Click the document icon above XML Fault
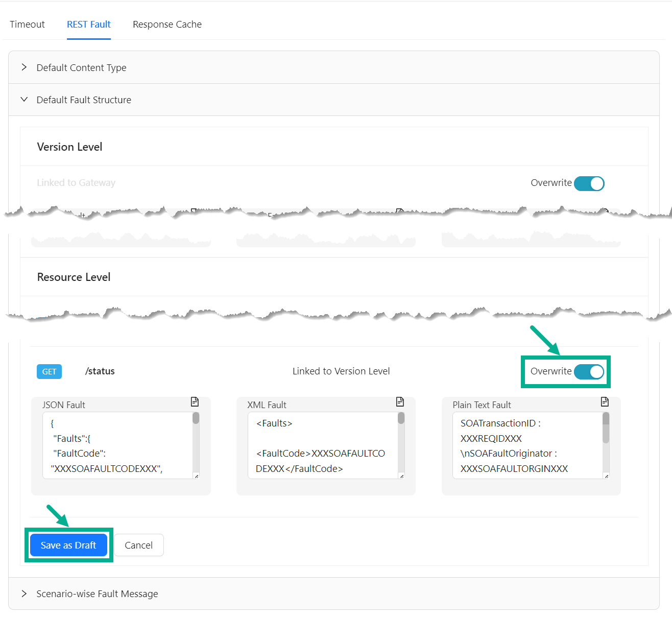Image resolution: width=672 pixels, height=617 pixels. click(400, 402)
